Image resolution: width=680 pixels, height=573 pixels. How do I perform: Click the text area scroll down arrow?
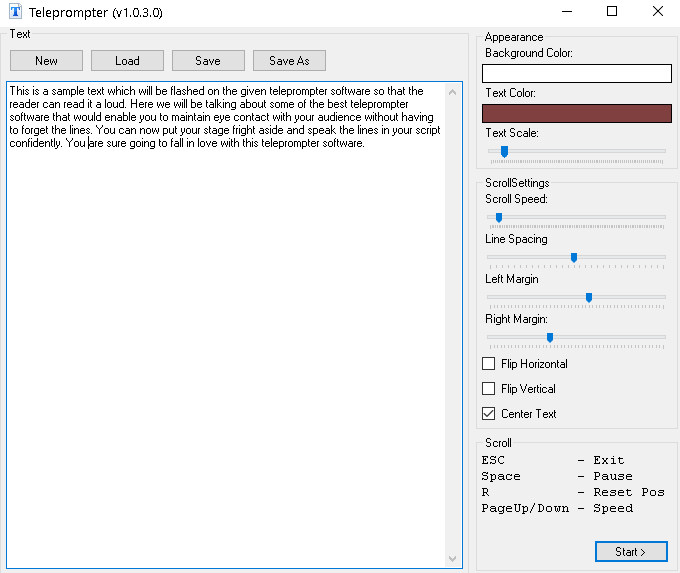(x=453, y=558)
